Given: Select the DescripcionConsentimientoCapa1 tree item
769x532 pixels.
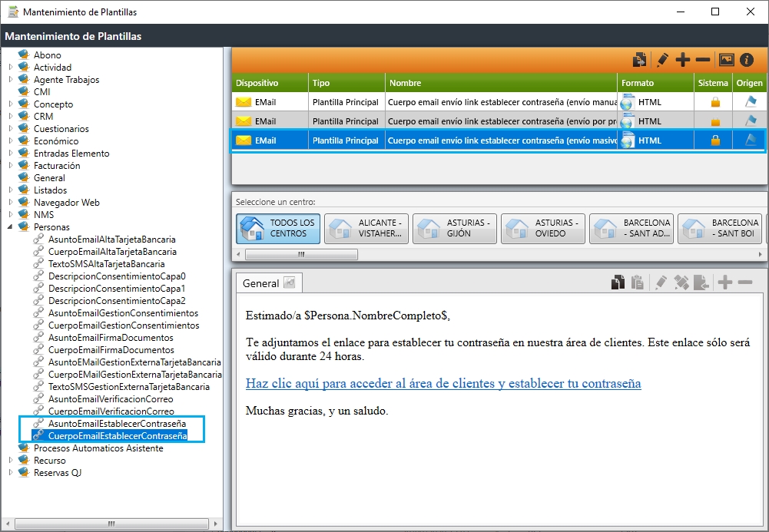Looking at the screenshot, I should [117, 288].
